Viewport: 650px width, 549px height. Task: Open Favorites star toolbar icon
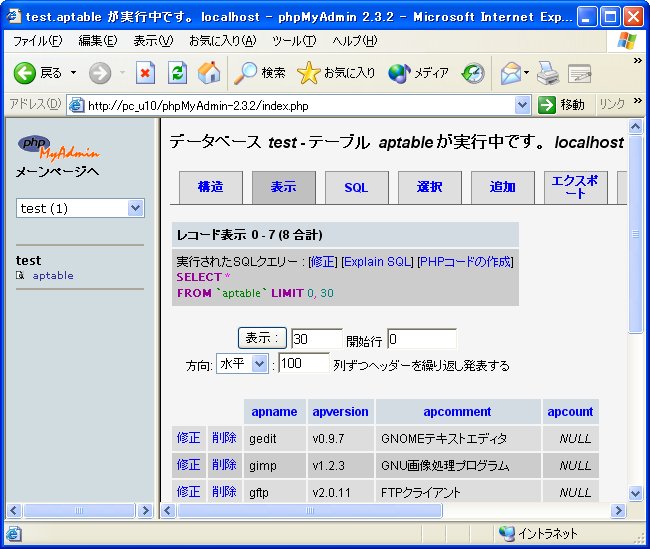click(308, 73)
